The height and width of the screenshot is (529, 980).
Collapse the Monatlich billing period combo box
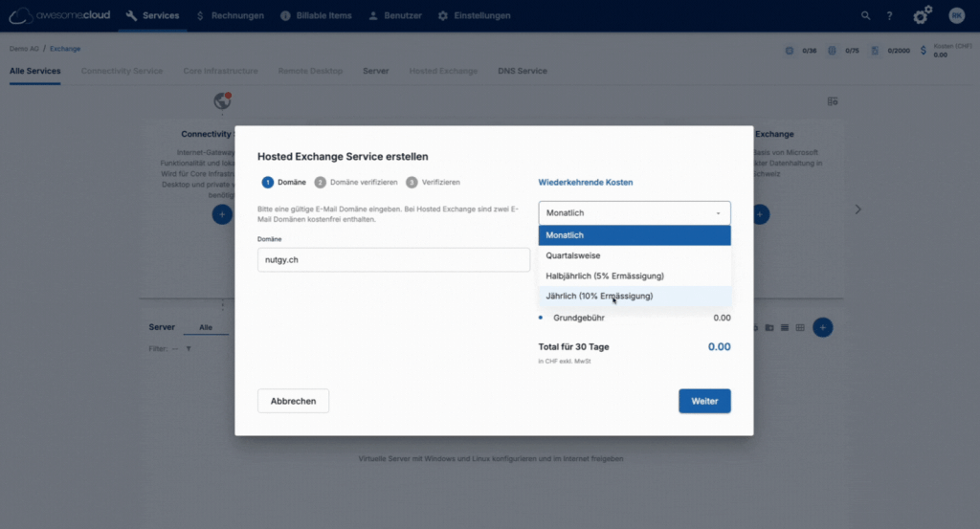tap(635, 213)
